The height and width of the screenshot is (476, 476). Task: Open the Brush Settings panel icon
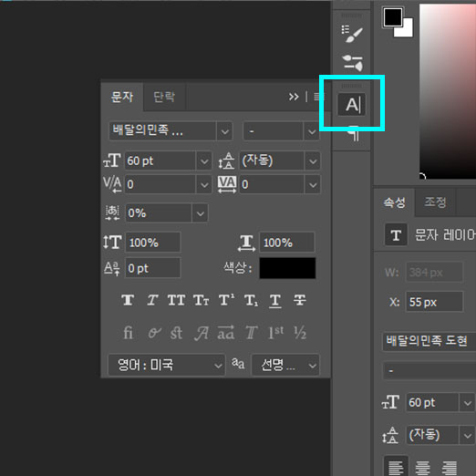352,34
